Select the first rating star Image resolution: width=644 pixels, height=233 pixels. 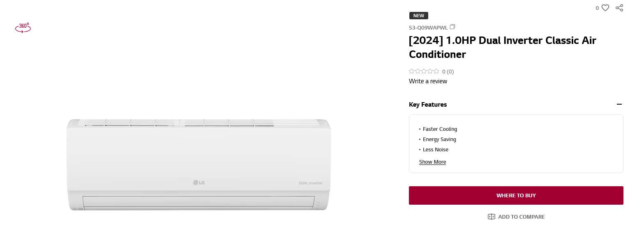point(412,71)
